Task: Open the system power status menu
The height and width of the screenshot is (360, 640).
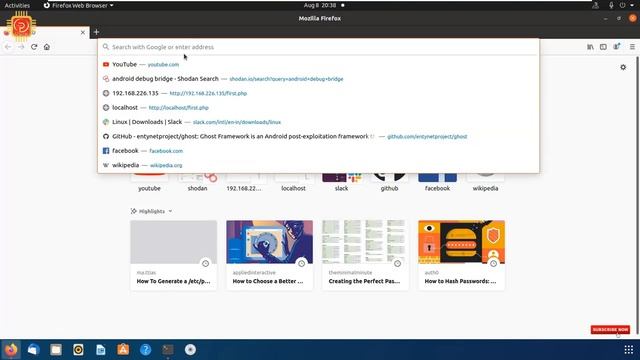Action: tap(627, 5)
